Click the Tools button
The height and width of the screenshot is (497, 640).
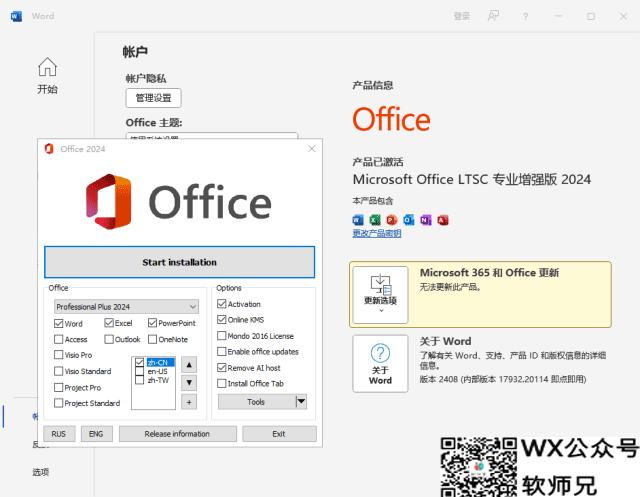click(x=256, y=402)
